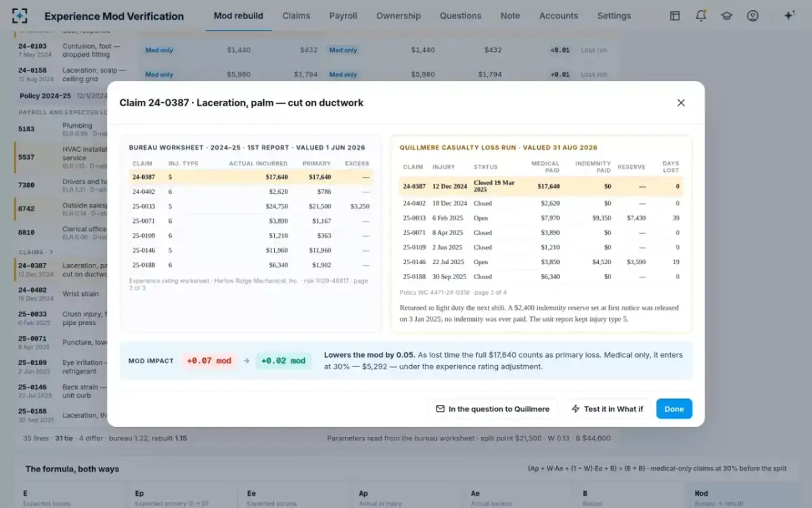Image resolution: width=812 pixels, height=508 pixels.
Task: Switch to the Ownership tab
Action: 399,16
